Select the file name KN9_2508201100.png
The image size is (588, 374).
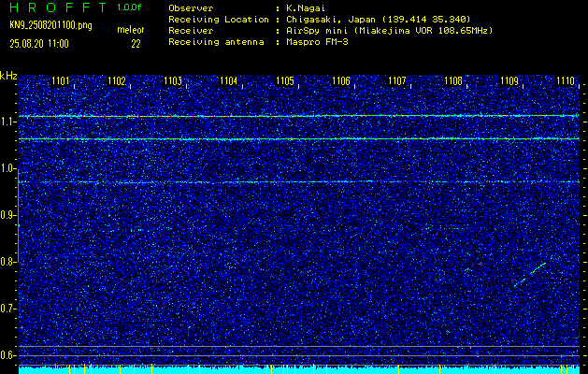[x=50, y=26]
